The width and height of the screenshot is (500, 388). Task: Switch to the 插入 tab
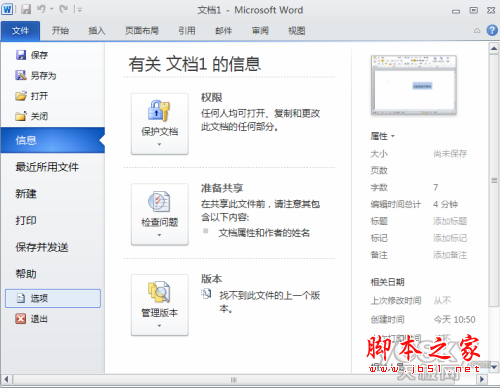tap(97, 31)
